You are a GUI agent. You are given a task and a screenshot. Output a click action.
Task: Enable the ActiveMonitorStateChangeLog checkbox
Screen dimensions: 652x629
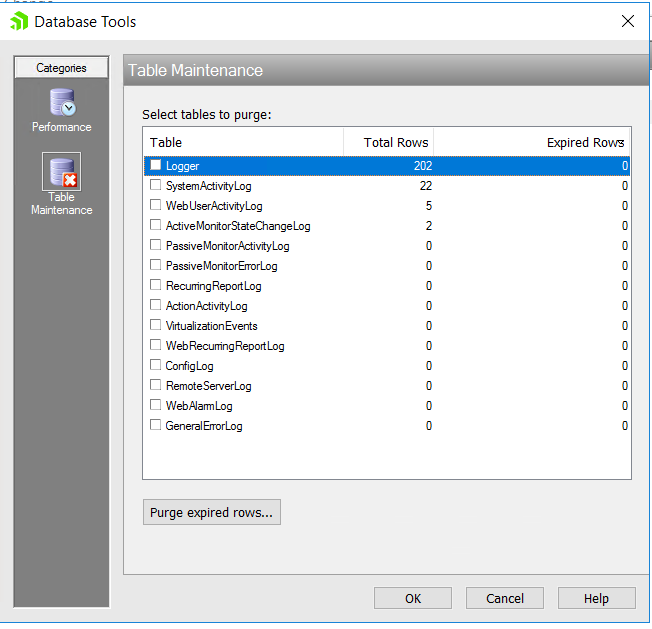coord(156,225)
